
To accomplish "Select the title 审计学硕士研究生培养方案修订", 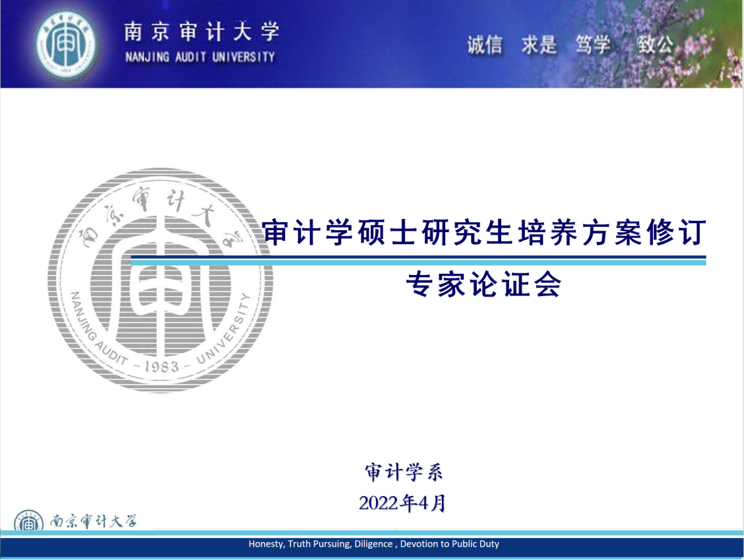I will [x=484, y=233].
